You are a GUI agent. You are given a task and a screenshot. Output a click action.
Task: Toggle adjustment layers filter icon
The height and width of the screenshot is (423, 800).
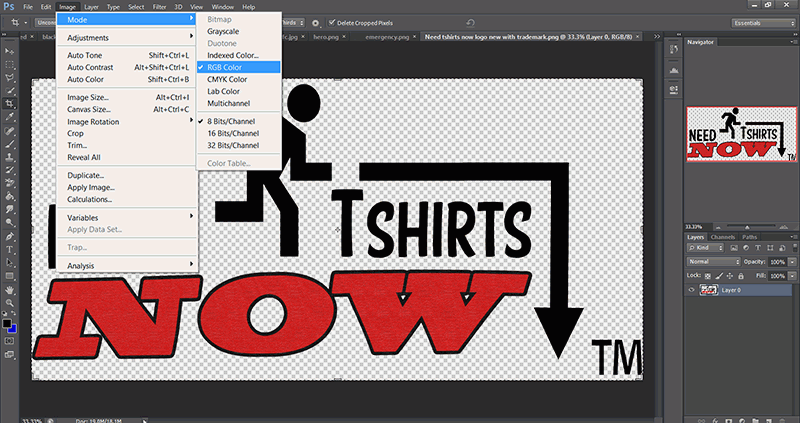coord(746,248)
